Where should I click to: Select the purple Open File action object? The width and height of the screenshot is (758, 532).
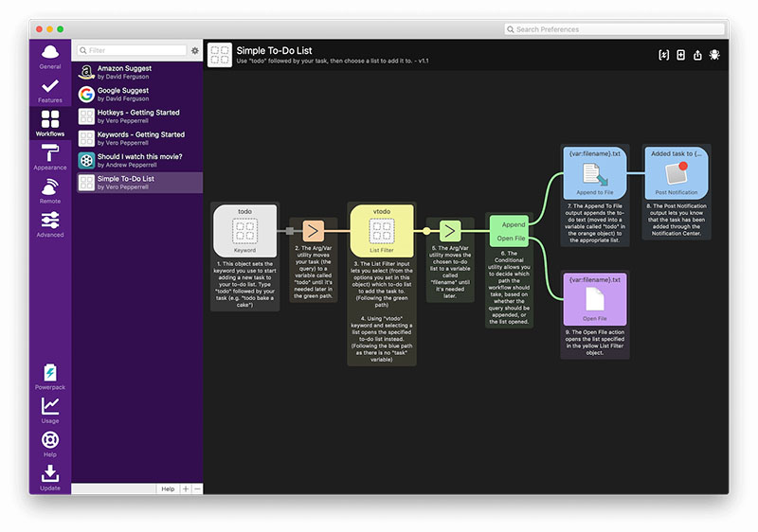pos(595,299)
